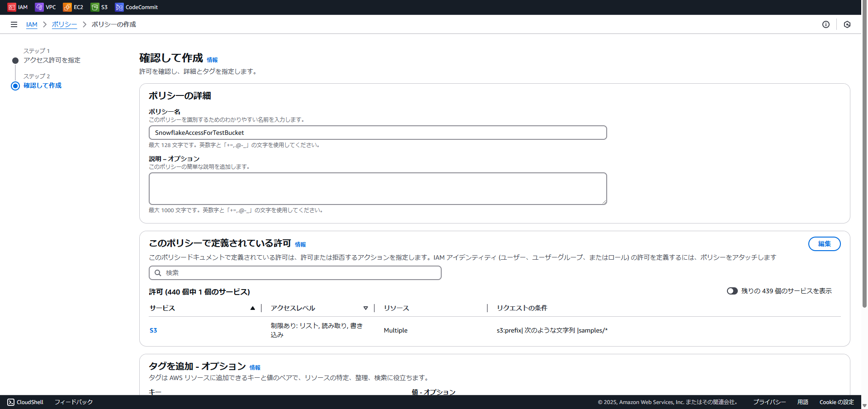
Task: Click the page vertical scrollbar
Action: click(x=864, y=154)
